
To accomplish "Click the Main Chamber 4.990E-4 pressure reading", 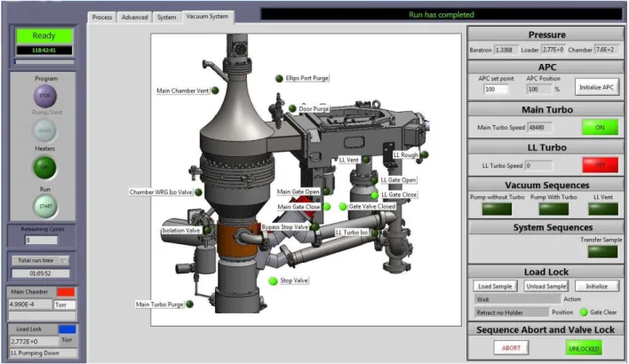I will coord(30,305).
